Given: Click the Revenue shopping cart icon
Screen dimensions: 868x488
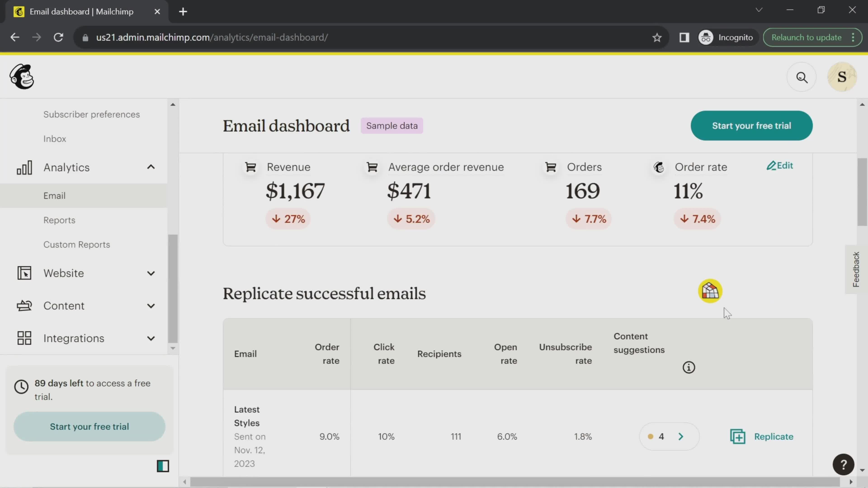Looking at the screenshot, I should tap(250, 167).
